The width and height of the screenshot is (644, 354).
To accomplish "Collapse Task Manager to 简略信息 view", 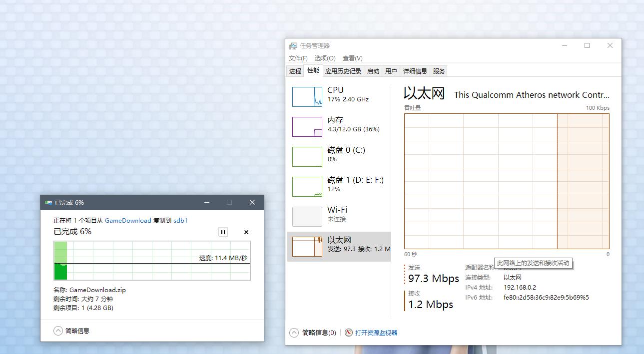I will [294, 333].
